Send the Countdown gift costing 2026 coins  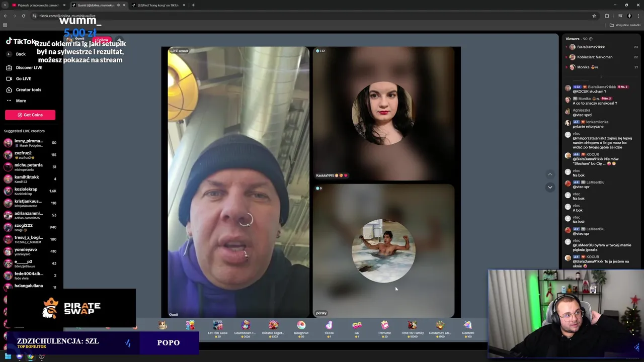[x=245, y=329]
